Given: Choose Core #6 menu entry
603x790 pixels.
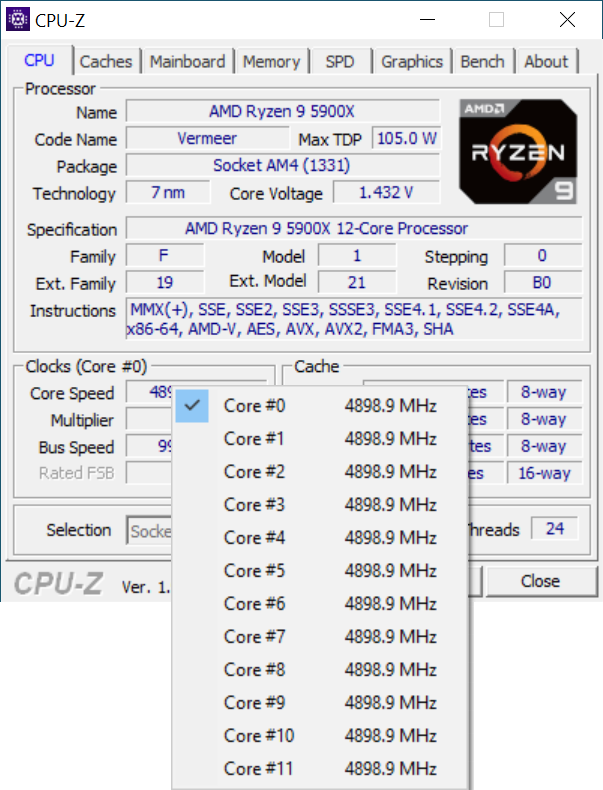Looking at the screenshot, I should (320, 604).
